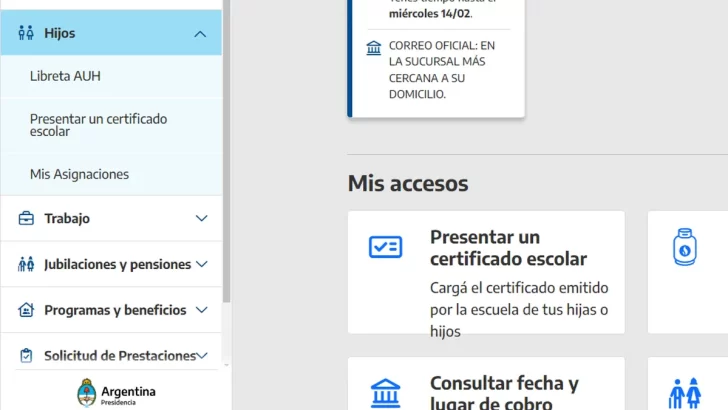Click the certificate card icon under Mis accesos

[x=385, y=247]
